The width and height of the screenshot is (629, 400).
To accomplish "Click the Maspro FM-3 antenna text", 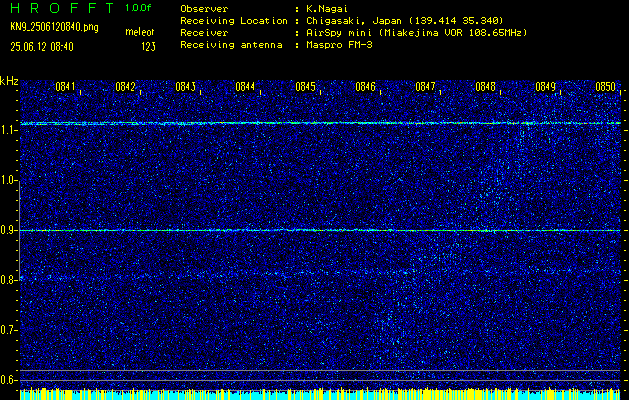I will tap(339, 45).
